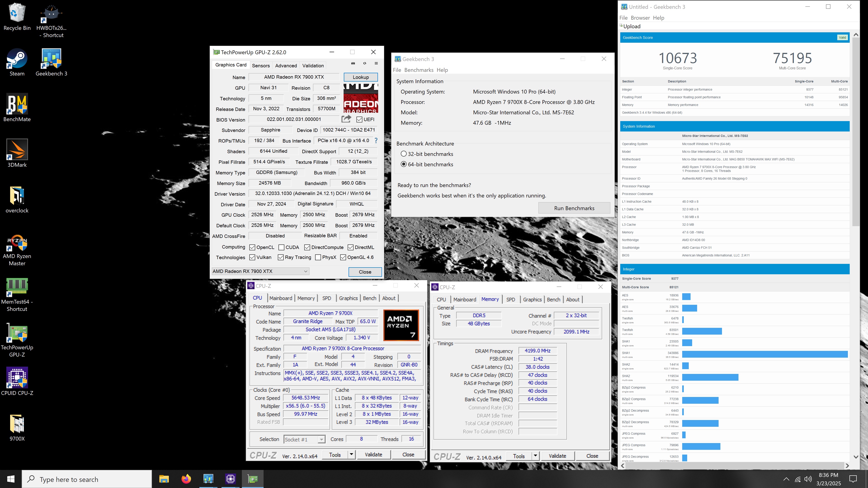Toggle the OpenCL checkbox

pyautogui.click(x=252, y=248)
